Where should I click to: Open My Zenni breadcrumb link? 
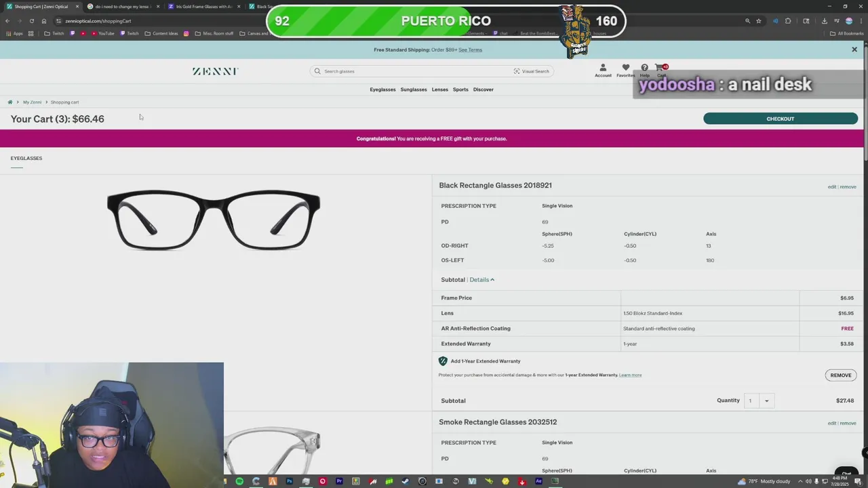(x=32, y=102)
